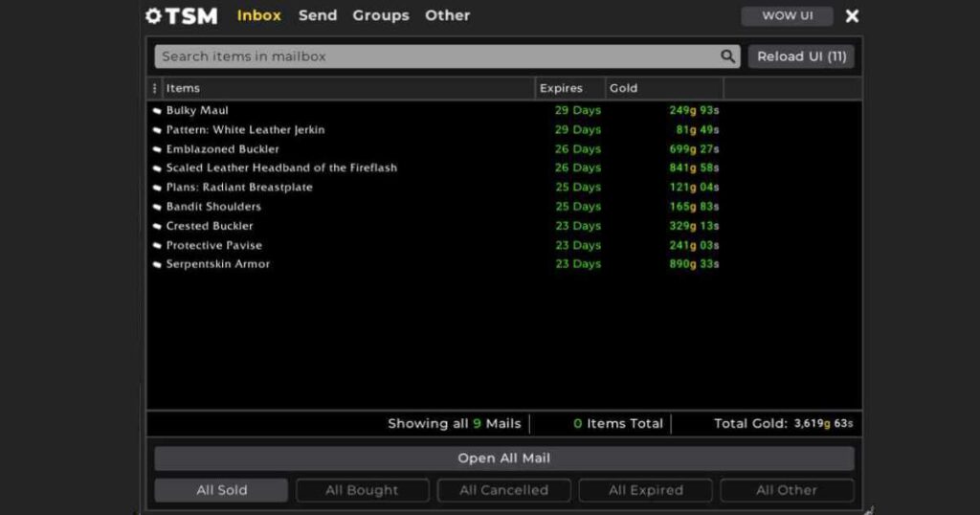Screen dimensions: 980x515
Task: Click the mail icon beside Protective Pavise
Action: [x=157, y=246]
